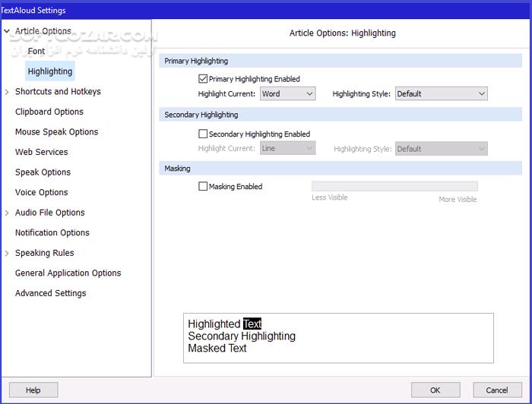Uncheck Primary Highlighting Enabled

click(x=203, y=79)
